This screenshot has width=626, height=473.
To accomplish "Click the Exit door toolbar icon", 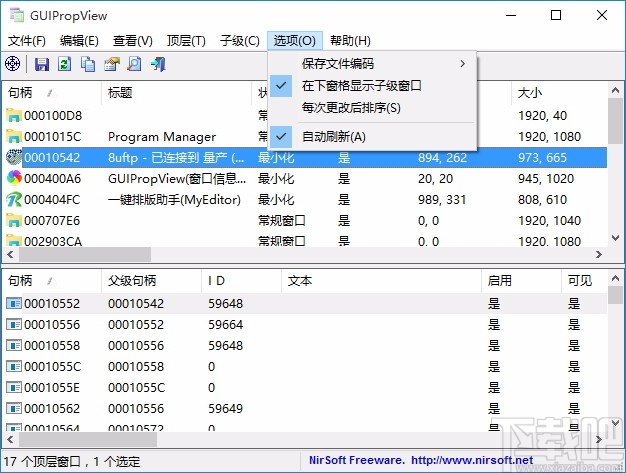I will click(x=158, y=64).
